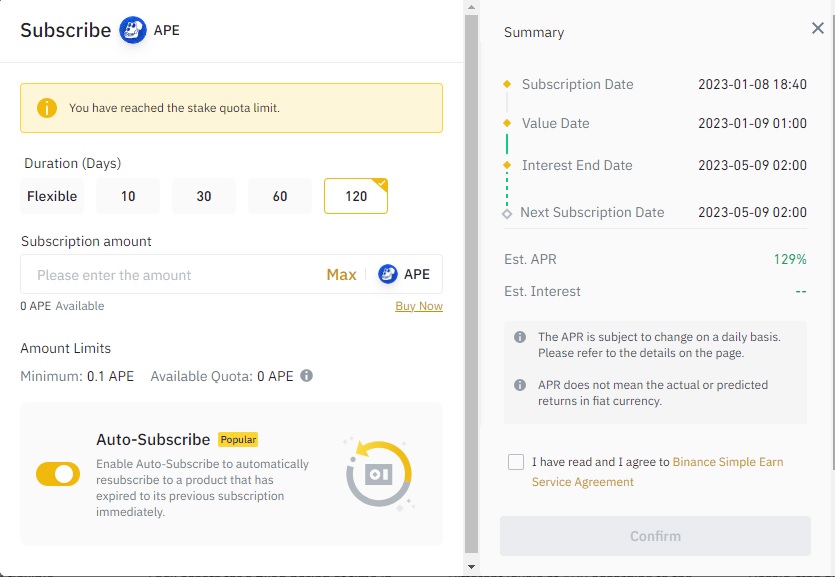Click the Est. Interest label
The height and width of the screenshot is (577, 835).
[x=542, y=291]
